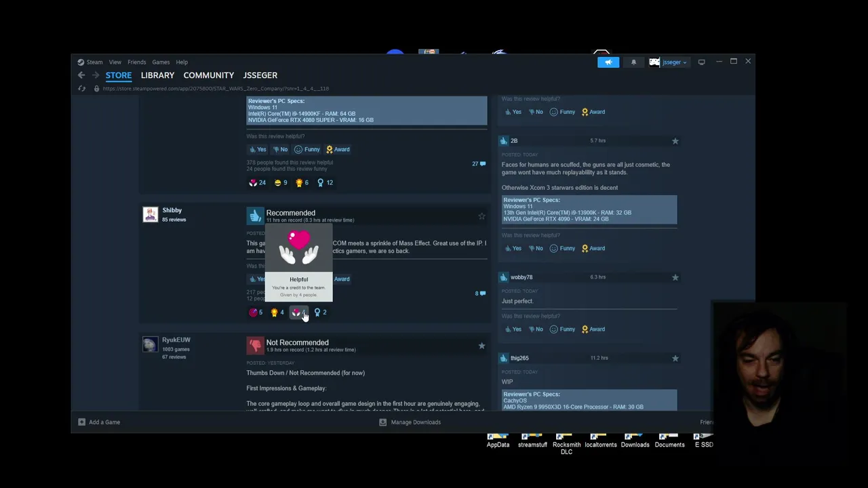Favorite thig265's review with the star
Image resolution: width=868 pixels, height=488 pixels.
pyautogui.click(x=675, y=358)
